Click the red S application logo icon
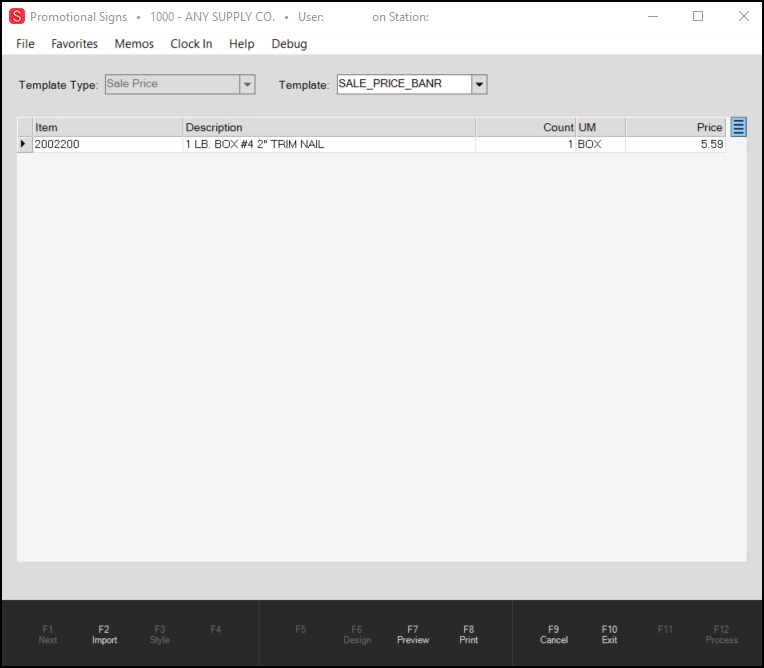Screen dimensions: 764x668 [x=16, y=17]
